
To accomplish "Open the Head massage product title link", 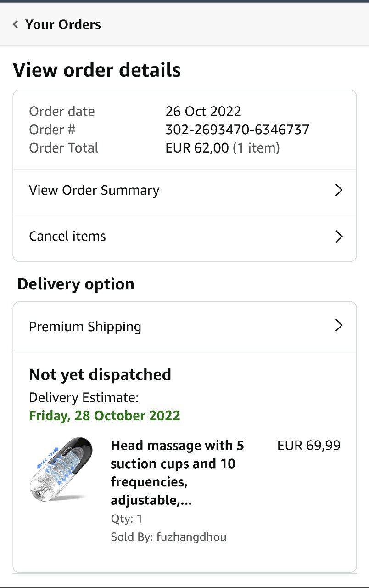I will click(x=177, y=473).
